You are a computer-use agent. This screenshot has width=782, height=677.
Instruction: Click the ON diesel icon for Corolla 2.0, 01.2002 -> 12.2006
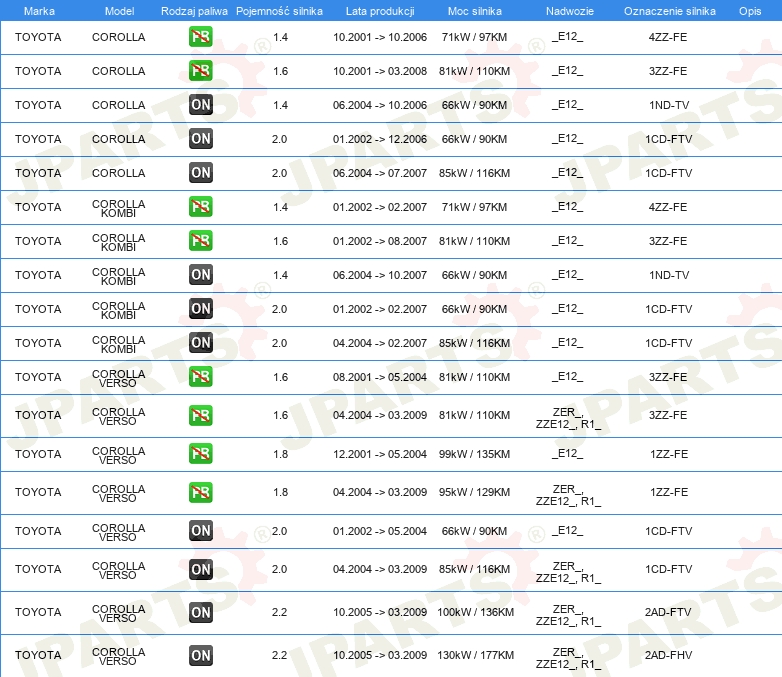tap(200, 139)
